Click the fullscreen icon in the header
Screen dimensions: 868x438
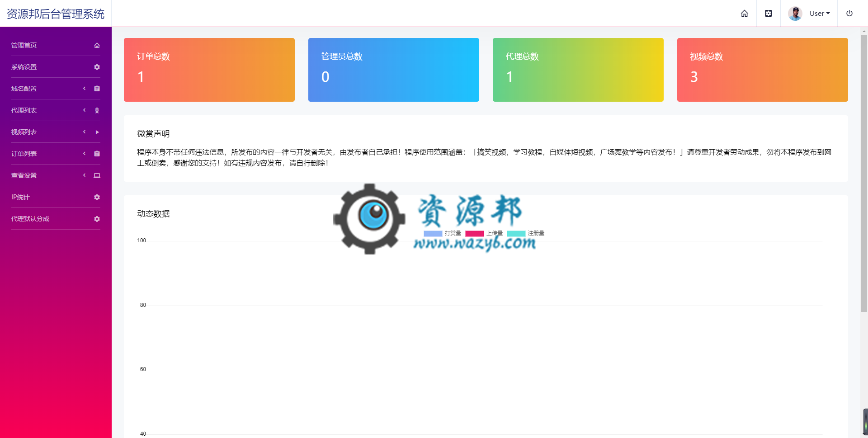[768, 14]
